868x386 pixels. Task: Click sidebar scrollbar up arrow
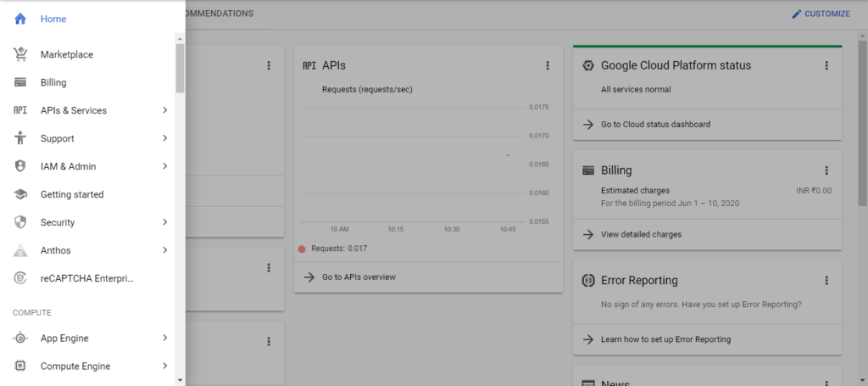[x=180, y=38]
